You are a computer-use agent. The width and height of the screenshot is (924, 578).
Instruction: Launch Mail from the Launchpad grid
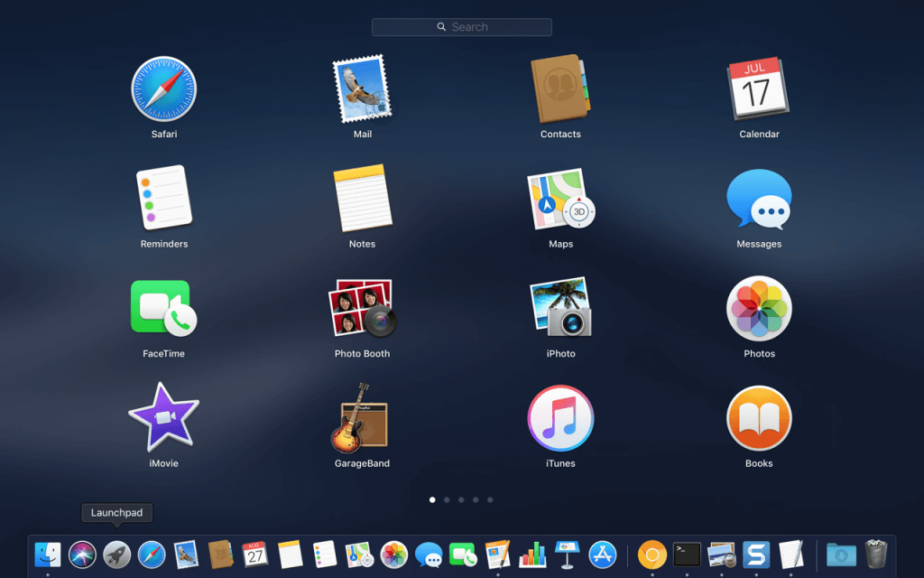pyautogui.click(x=362, y=89)
